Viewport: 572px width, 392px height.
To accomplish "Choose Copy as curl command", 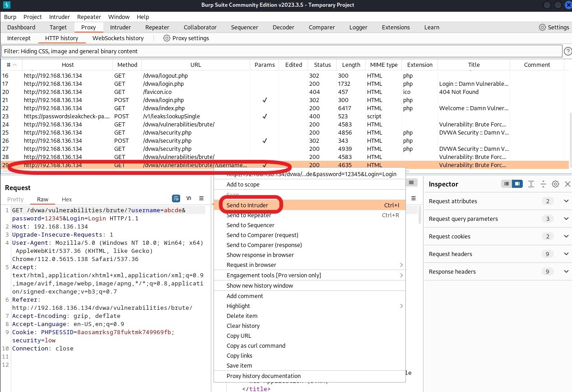I will tap(310, 345).
